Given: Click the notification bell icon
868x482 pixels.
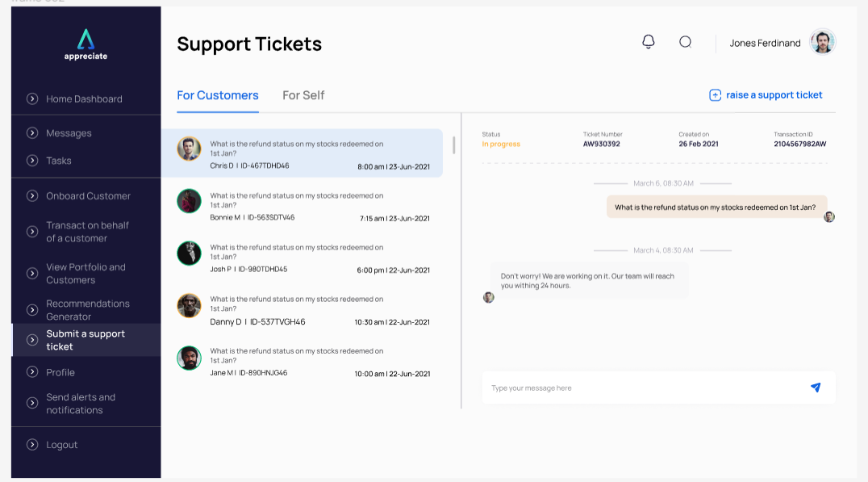Looking at the screenshot, I should pyautogui.click(x=649, y=42).
